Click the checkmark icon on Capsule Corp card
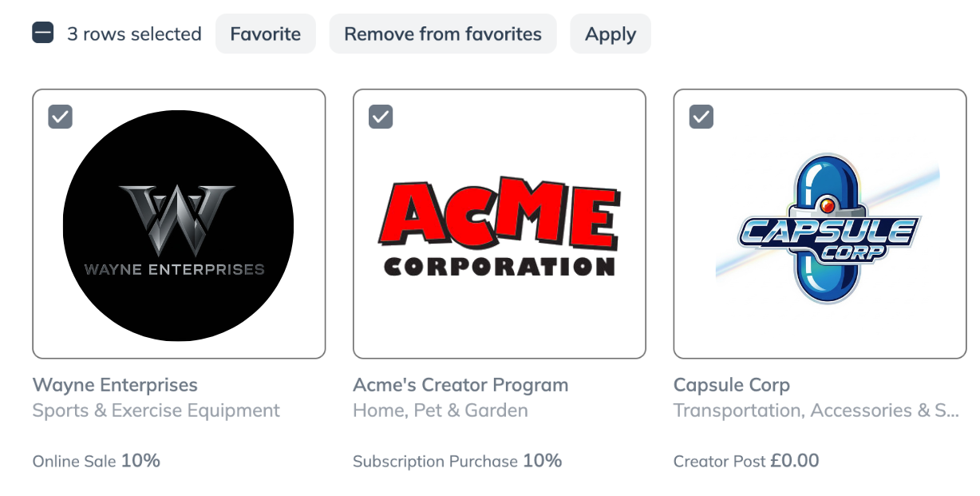Screen dimensions: 980x496 coord(701,116)
